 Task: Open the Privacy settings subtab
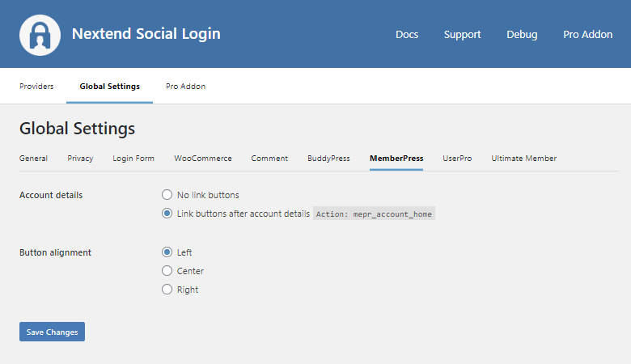click(80, 159)
